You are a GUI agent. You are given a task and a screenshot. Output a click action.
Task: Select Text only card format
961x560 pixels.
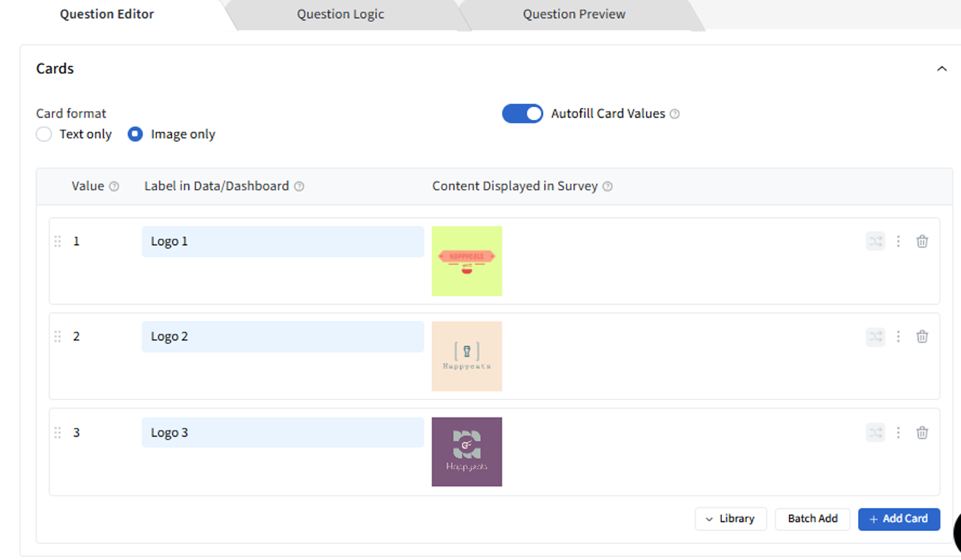(44, 134)
